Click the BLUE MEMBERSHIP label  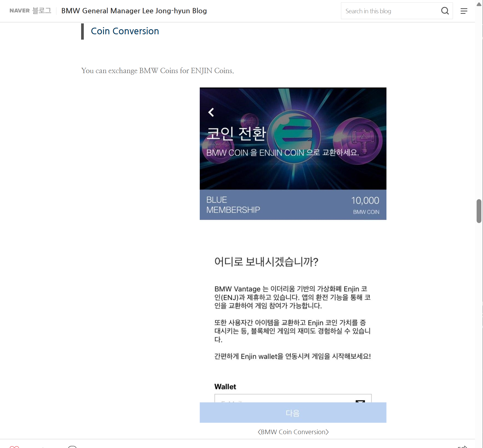click(233, 205)
